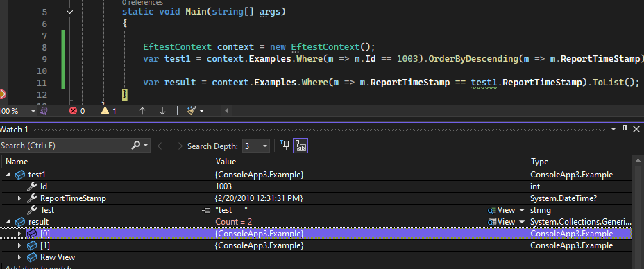The height and width of the screenshot is (269, 644).
Task: Click the pin icon on Test row
Action: pyautogui.click(x=206, y=210)
